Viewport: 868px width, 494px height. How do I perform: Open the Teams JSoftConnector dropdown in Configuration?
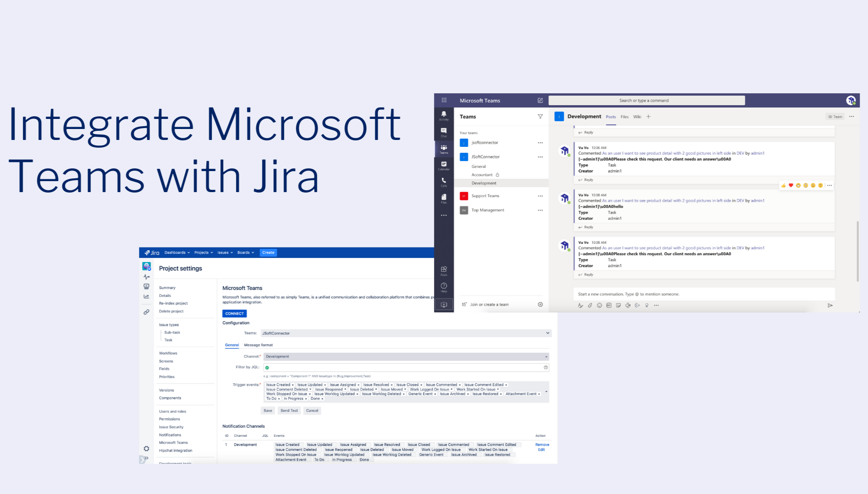click(x=406, y=333)
